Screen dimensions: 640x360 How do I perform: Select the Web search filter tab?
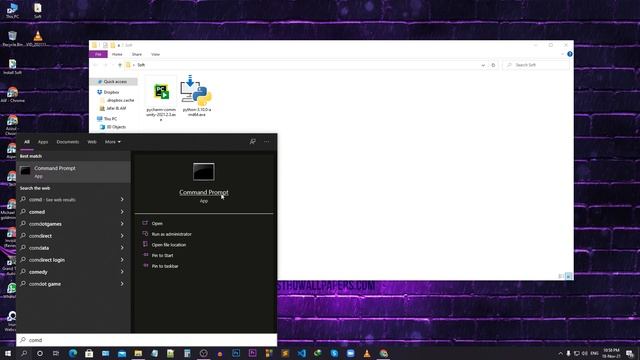click(92, 142)
